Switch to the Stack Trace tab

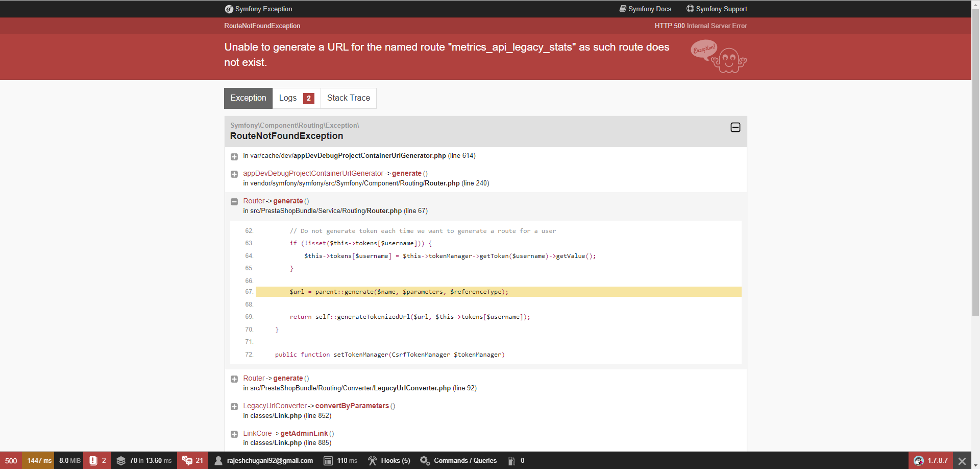tap(349, 98)
